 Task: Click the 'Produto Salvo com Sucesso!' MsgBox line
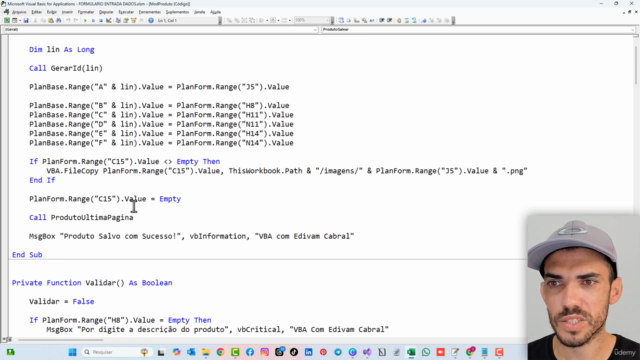[x=191, y=236]
